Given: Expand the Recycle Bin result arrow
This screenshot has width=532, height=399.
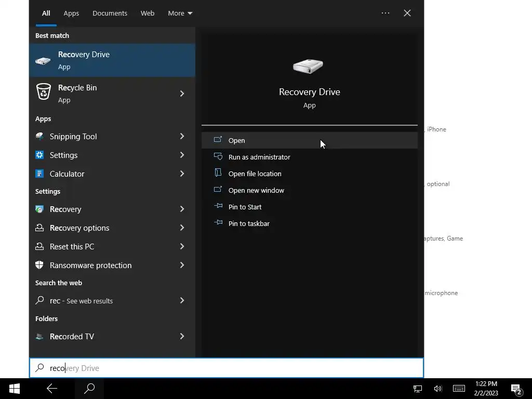Looking at the screenshot, I should tap(182, 94).
